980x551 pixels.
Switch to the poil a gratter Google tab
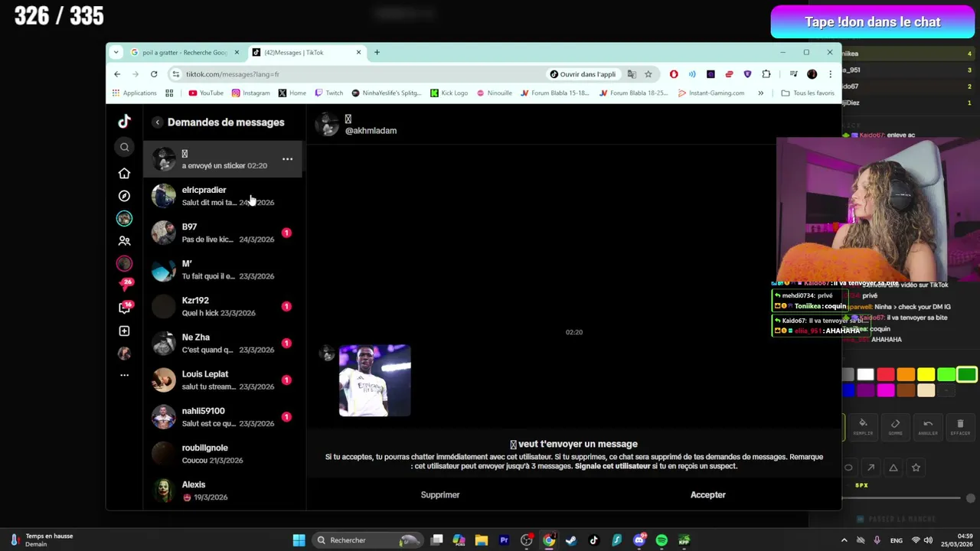coord(185,52)
